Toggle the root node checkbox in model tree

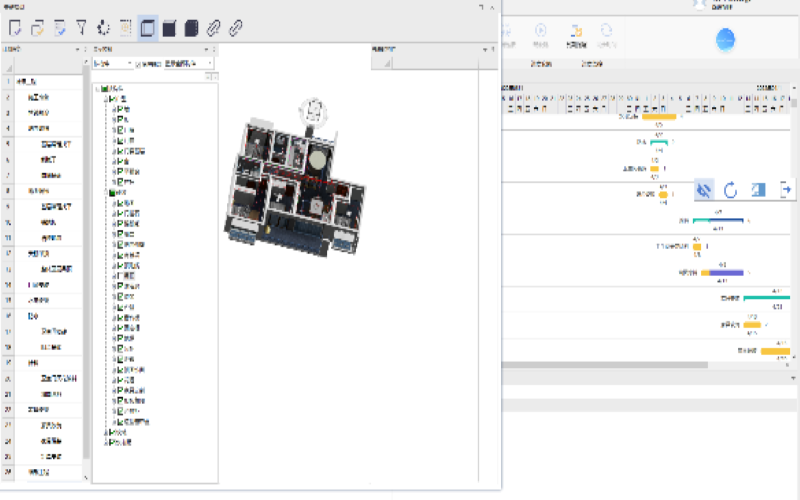pos(105,89)
